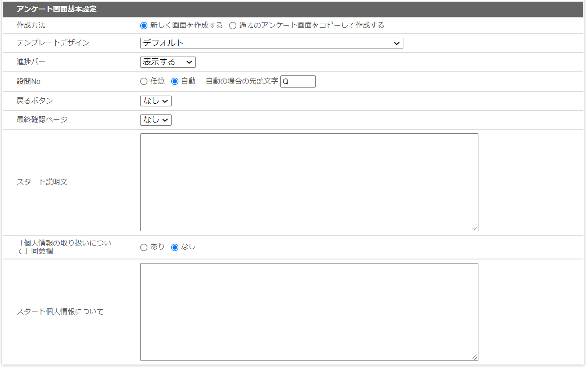Click the 「個人情報の取り扱いについて」同意欄 row label
This screenshot has width=588, height=369.
tap(63, 247)
